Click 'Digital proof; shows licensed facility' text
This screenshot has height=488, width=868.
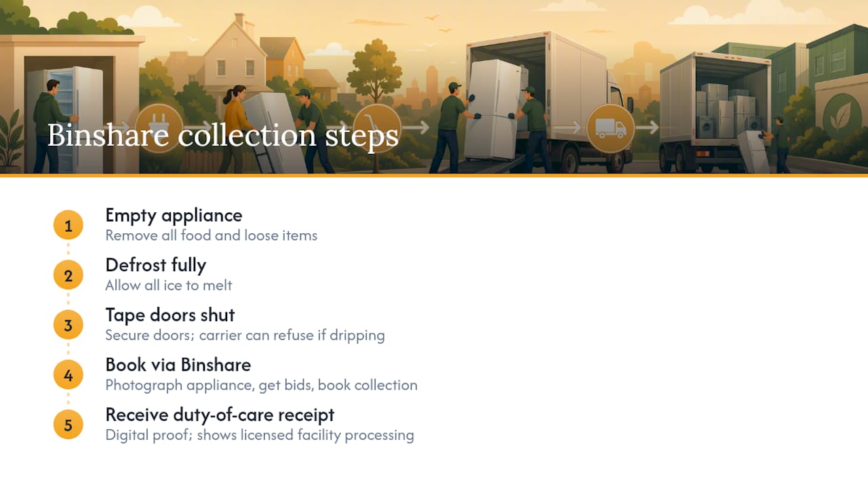click(x=260, y=435)
